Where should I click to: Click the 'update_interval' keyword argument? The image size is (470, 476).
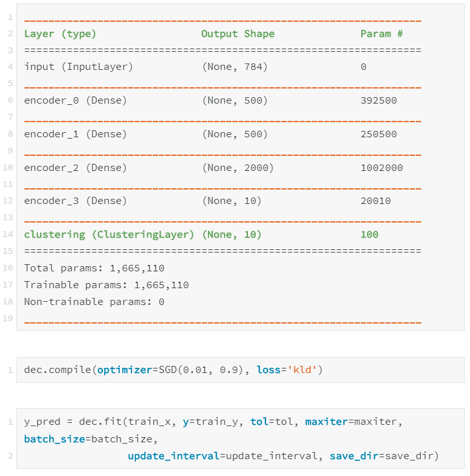click(173, 456)
